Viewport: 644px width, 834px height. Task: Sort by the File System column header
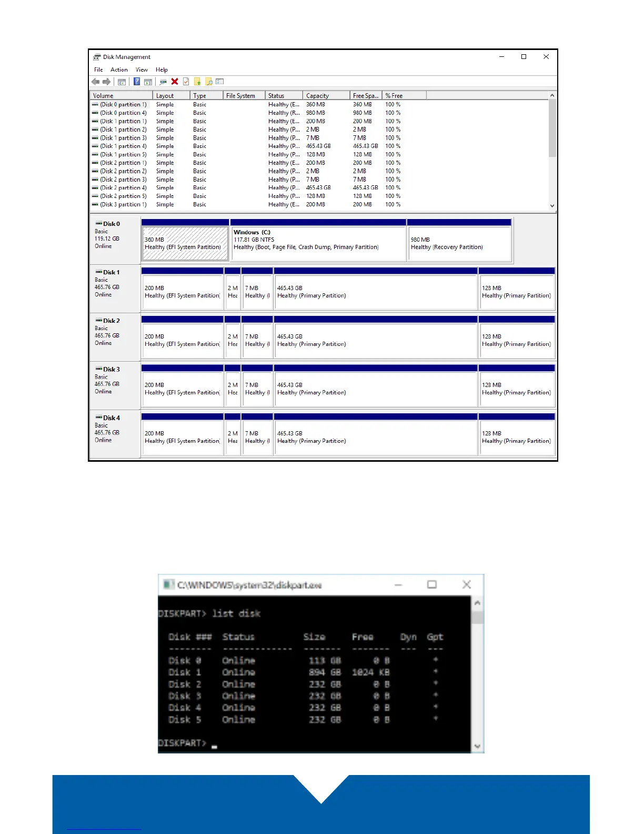(x=244, y=96)
